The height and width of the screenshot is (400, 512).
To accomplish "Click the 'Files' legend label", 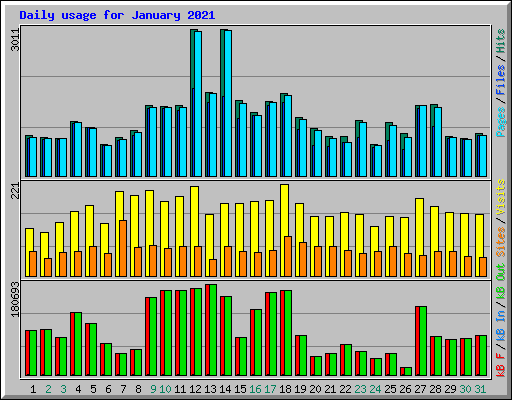I will (x=501, y=80).
